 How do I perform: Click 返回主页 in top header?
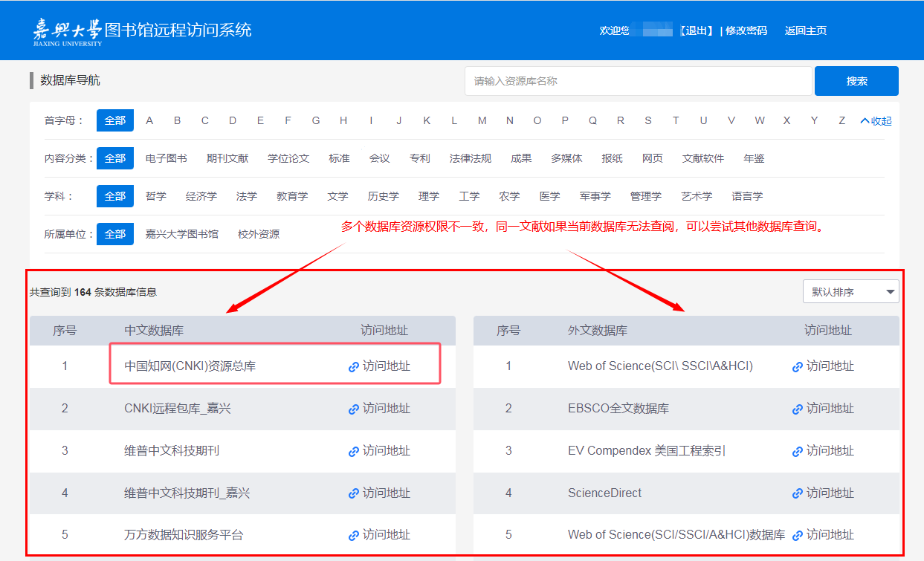click(x=806, y=30)
